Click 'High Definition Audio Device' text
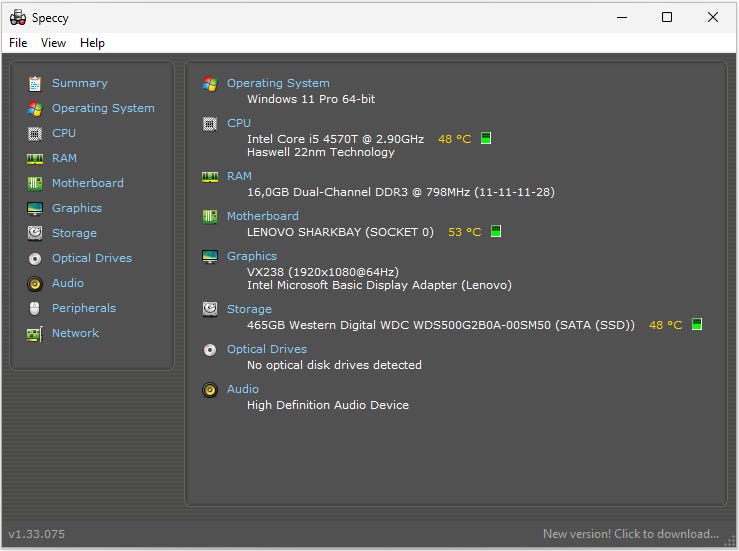 click(x=328, y=405)
